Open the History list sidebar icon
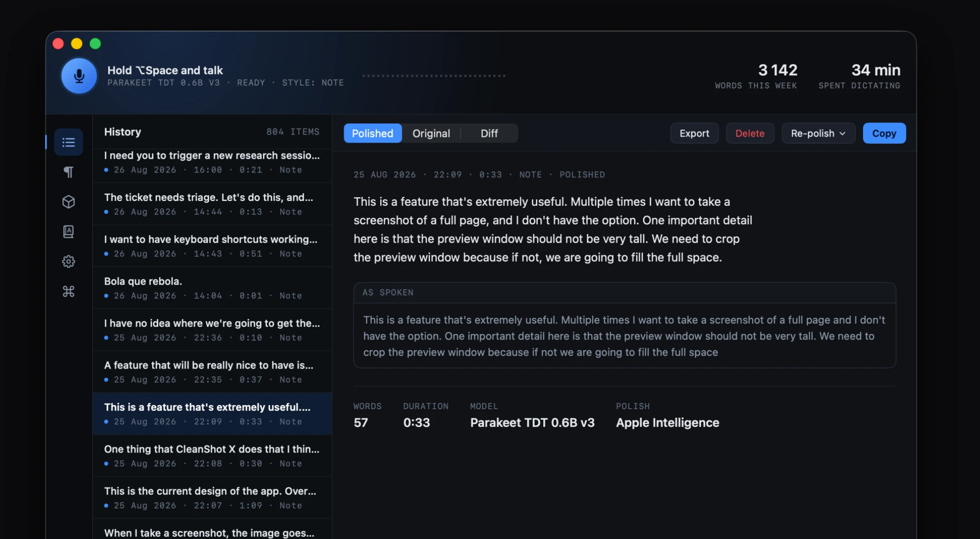 tap(69, 142)
